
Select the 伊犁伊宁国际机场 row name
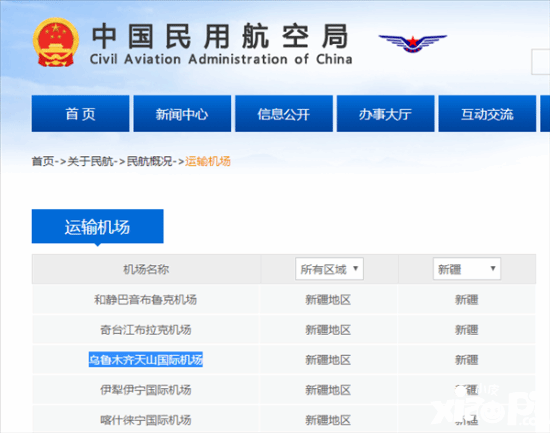point(146,390)
